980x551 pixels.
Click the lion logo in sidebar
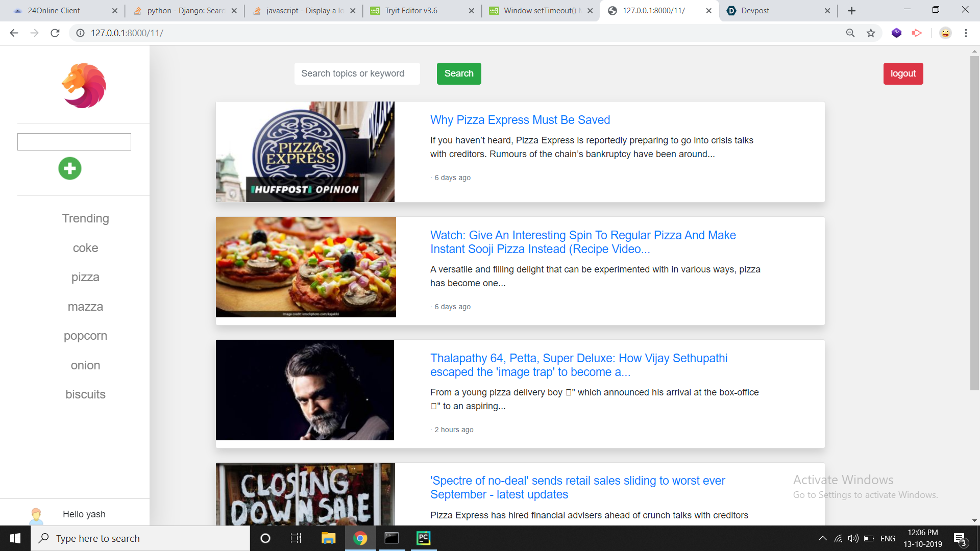[x=84, y=86]
